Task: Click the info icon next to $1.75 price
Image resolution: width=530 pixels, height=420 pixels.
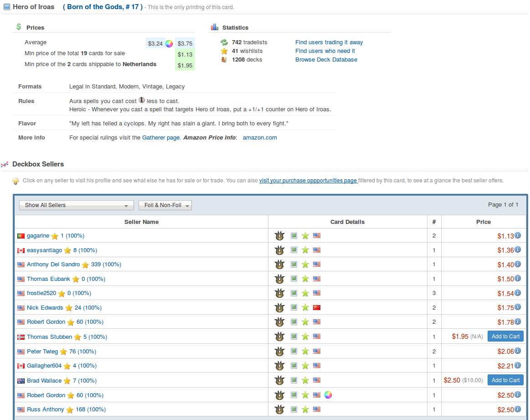Action: [518, 308]
